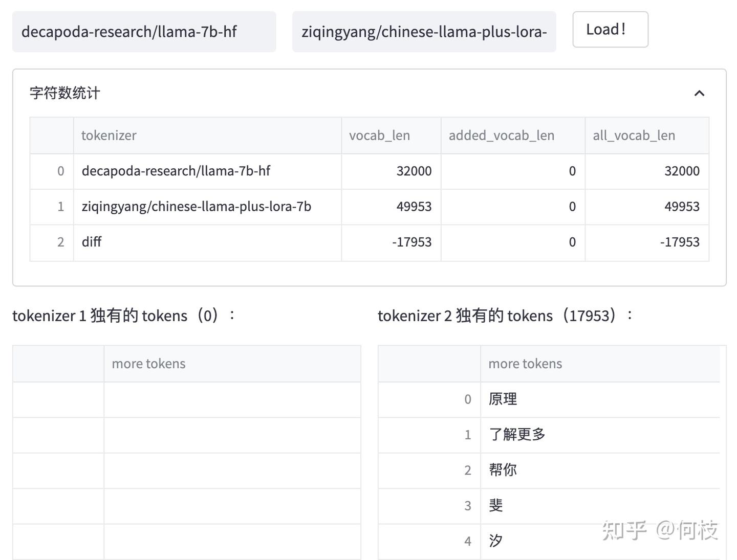Click all_vocab_len value -17953 in diff row
Image resolution: width=737 pixels, height=560 pixels.
[x=647, y=242]
